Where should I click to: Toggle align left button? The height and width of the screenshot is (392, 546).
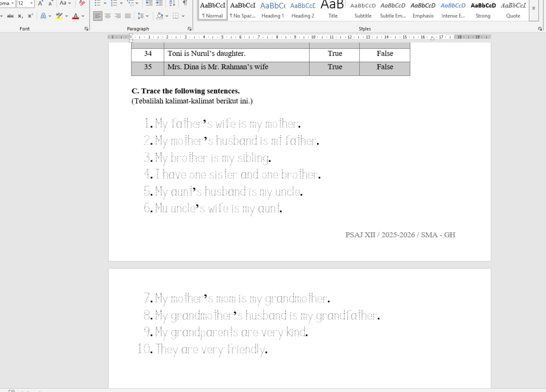tap(98, 16)
